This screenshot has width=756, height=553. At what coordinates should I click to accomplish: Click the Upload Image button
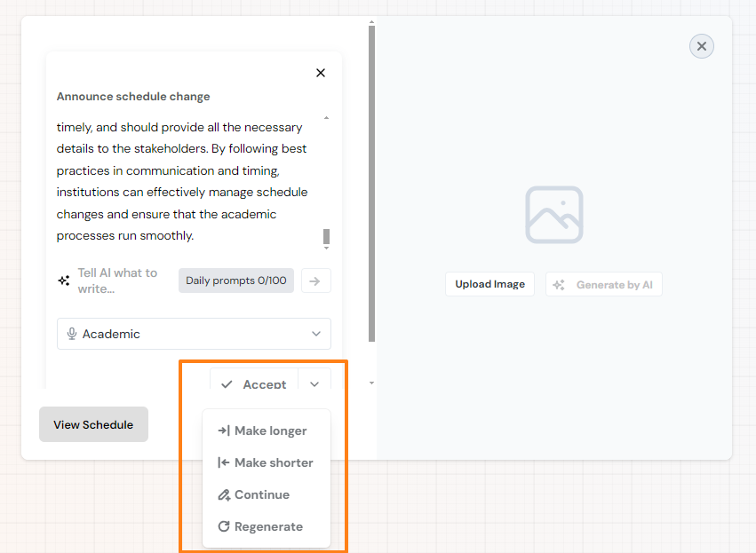[489, 284]
